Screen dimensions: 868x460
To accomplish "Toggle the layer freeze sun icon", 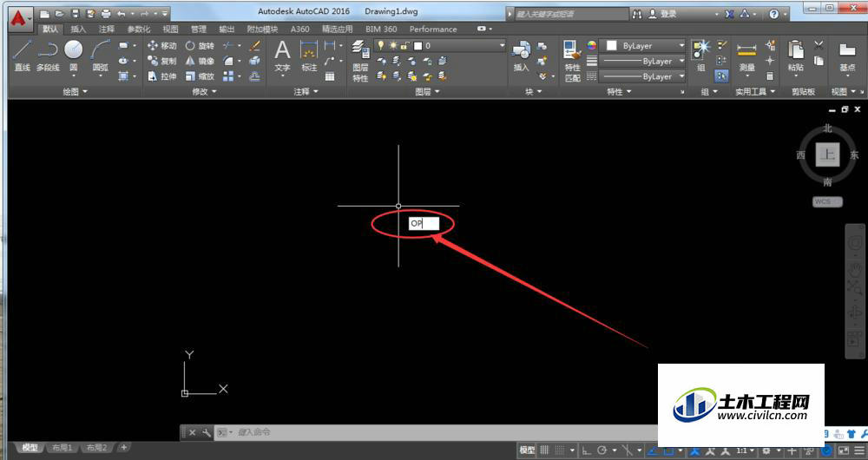I will pyautogui.click(x=393, y=46).
